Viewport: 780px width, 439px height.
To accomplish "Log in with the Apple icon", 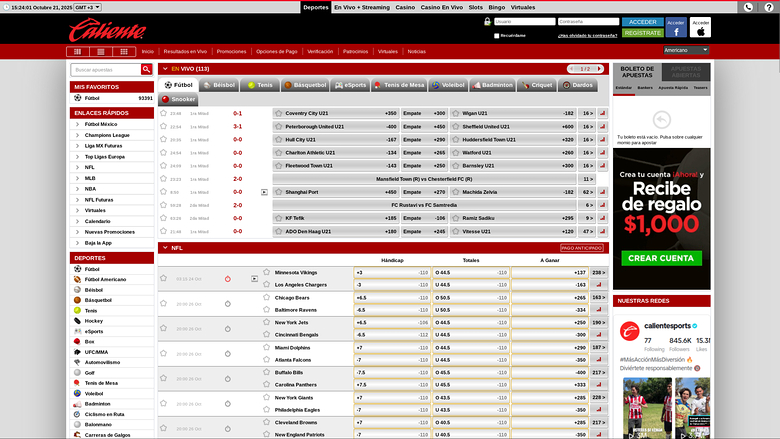I will click(x=701, y=28).
